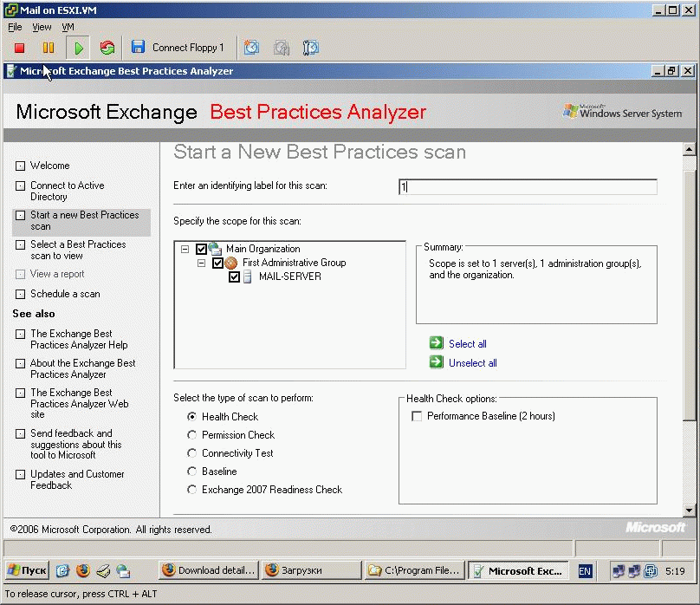Pause the VM with the Suspend icon
700x605 pixels.
(49, 48)
